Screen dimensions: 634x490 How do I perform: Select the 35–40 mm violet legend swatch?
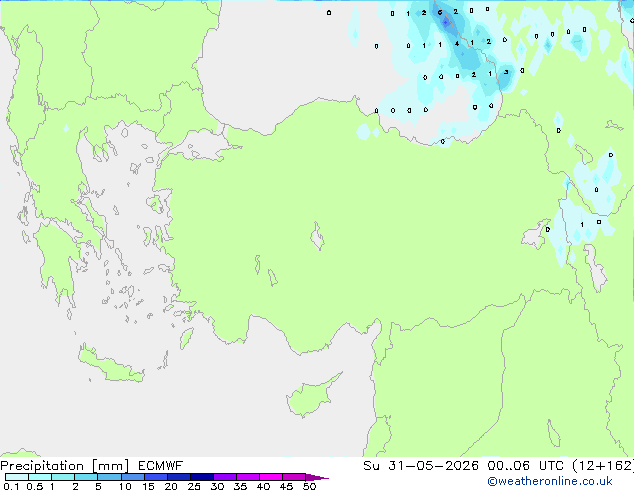pos(248,477)
